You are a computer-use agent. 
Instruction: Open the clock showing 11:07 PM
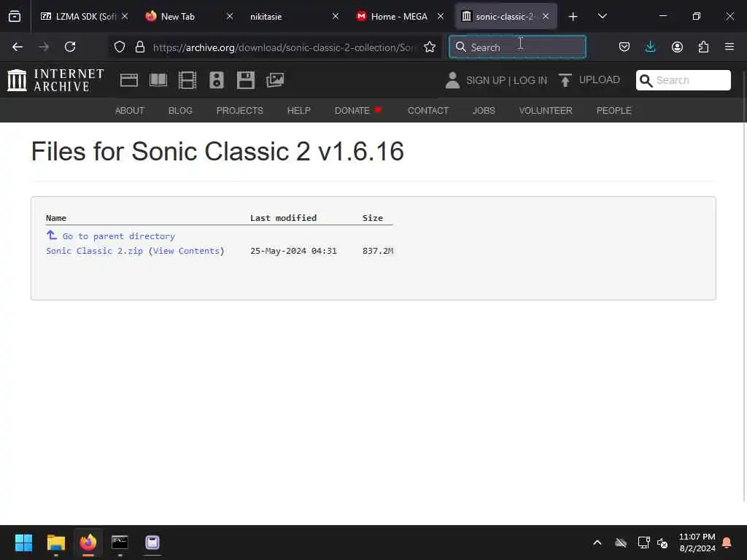(x=697, y=542)
